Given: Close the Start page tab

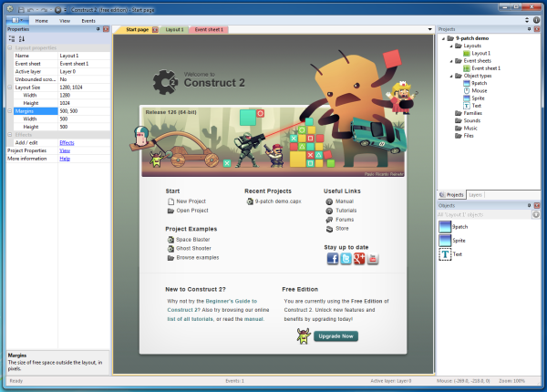Looking at the screenshot, I should coord(155,30).
